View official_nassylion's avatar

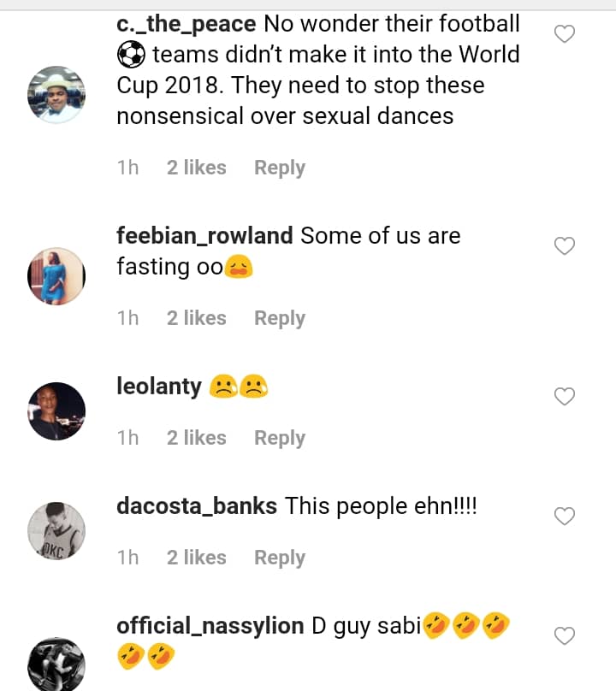[57, 664]
